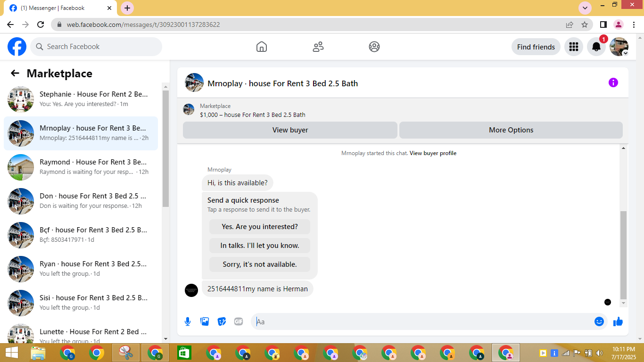
Task: Open the Stephanie House For Rent conversation
Action: (x=81, y=99)
